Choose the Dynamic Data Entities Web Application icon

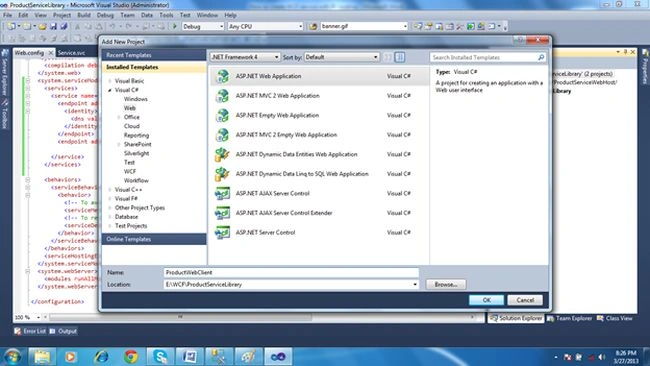222,154
